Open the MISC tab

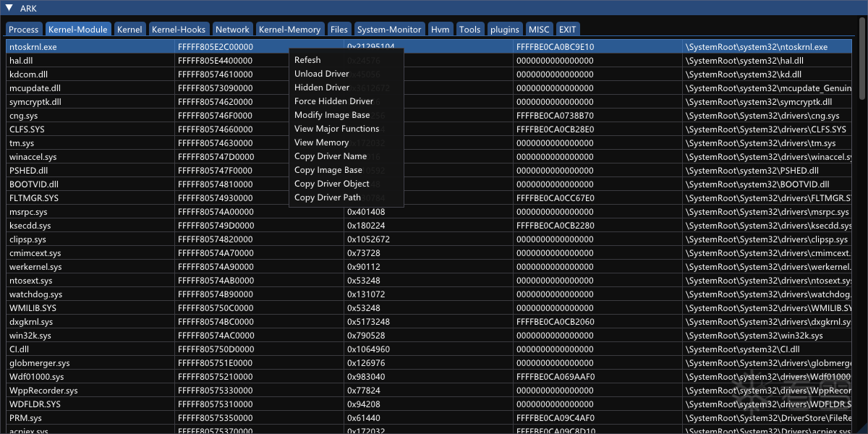coord(539,29)
